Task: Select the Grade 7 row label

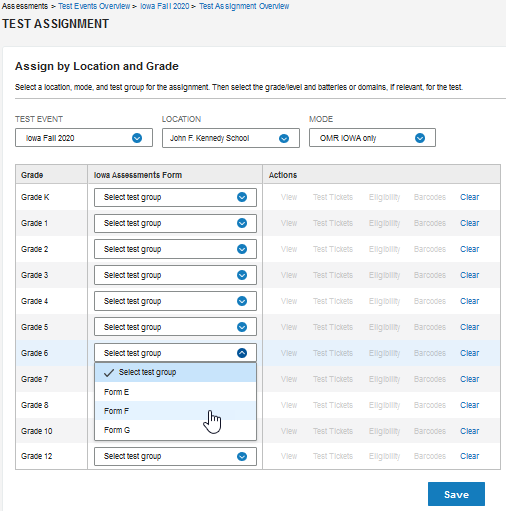Action: (x=34, y=379)
